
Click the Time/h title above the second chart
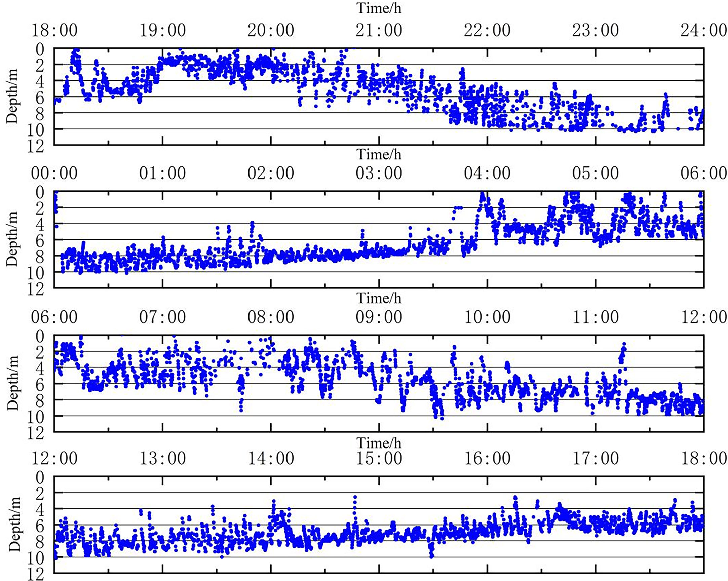[379, 154]
